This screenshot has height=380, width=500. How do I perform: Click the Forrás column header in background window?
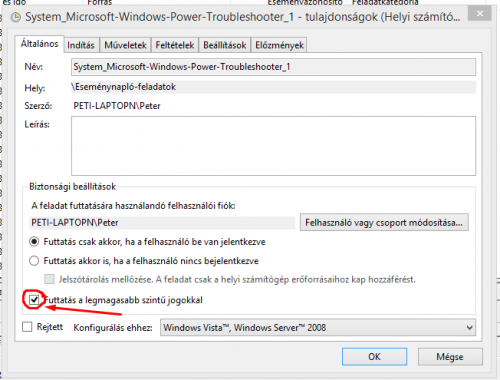100,3
